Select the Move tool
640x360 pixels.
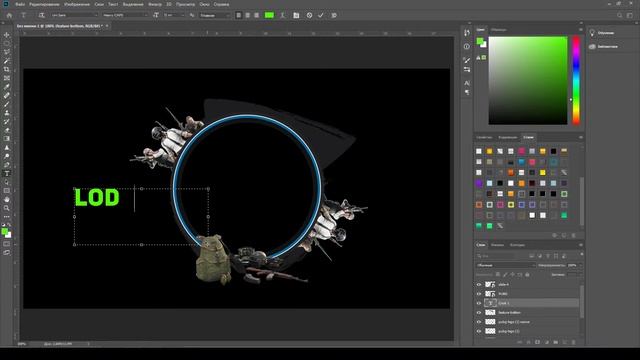7,35
